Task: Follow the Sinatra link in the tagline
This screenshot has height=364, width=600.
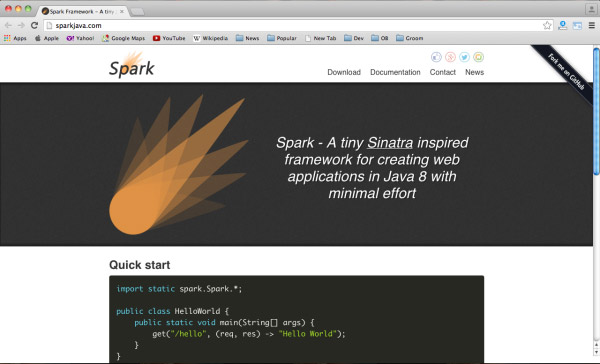Action: [x=390, y=143]
